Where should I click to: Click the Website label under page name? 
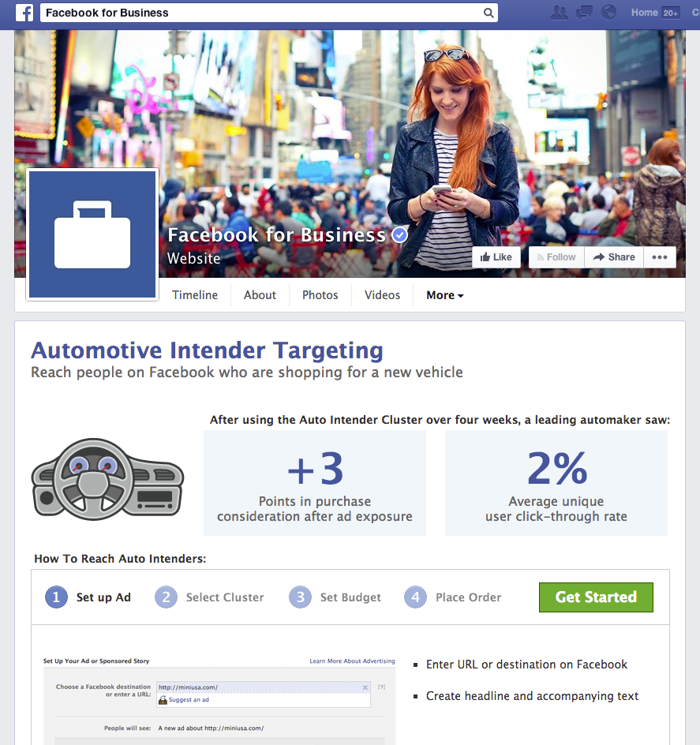pyautogui.click(x=194, y=259)
